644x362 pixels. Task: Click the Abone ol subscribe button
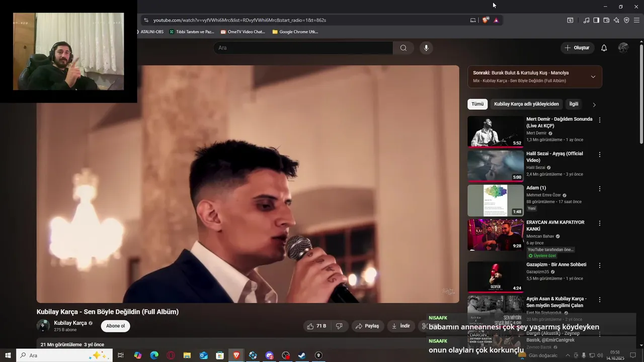115,326
